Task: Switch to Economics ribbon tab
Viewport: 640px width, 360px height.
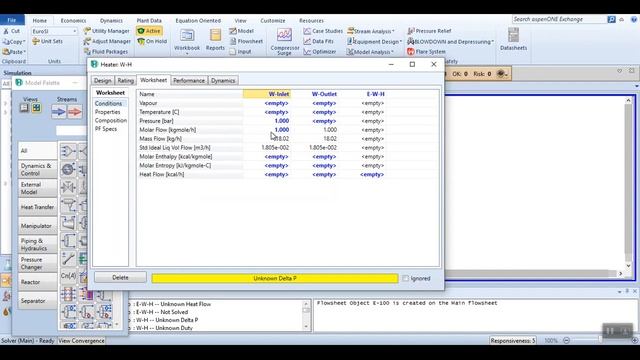Action: (73, 20)
